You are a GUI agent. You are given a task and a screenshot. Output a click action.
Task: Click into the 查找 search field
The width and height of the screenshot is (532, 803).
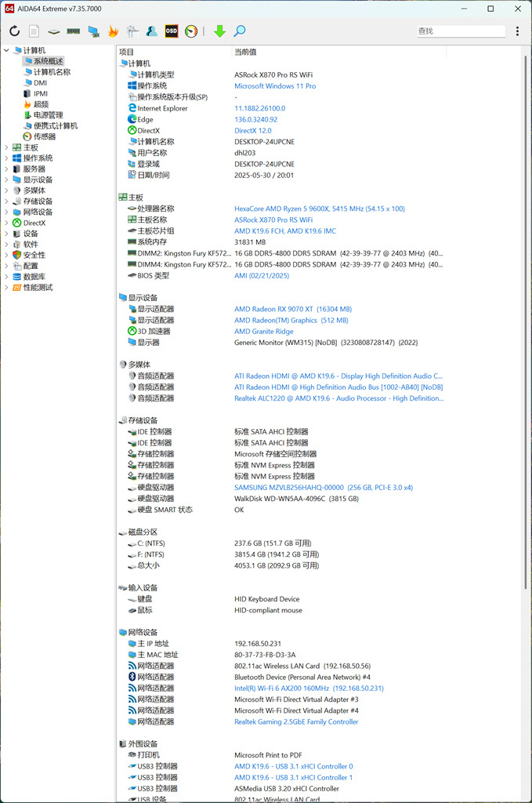[461, 31]
